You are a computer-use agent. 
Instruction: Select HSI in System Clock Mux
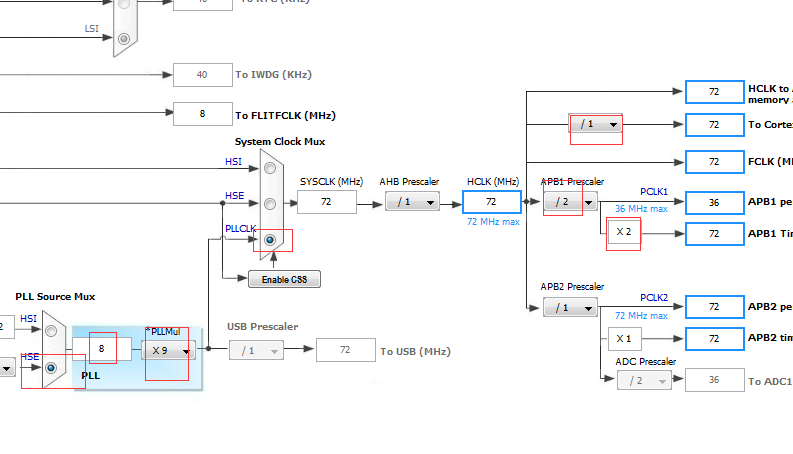(x=270, y=168)
